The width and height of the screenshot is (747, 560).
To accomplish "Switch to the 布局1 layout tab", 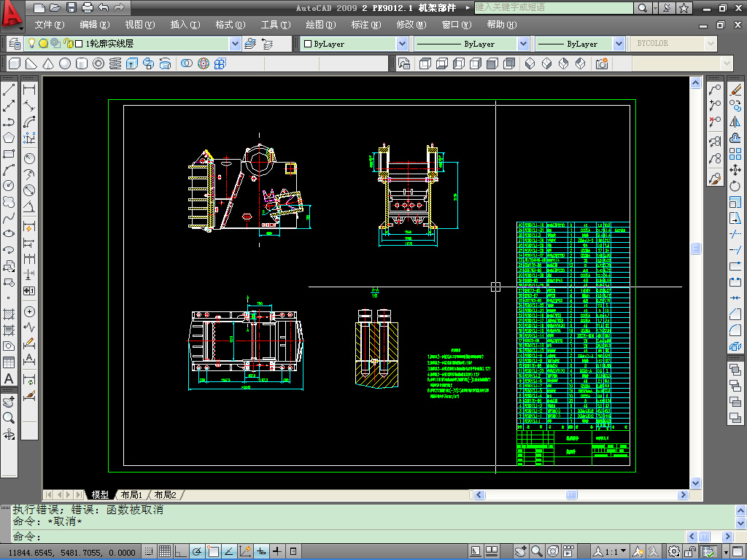I will pyautogui.click(x=131, y=495).
